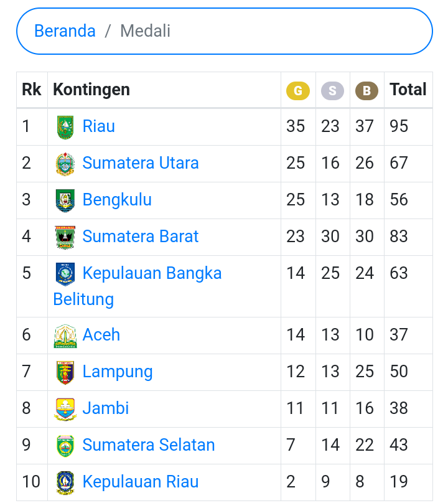Click the Riau province emblem icon
448x503 pixels.
click(65, 127)
